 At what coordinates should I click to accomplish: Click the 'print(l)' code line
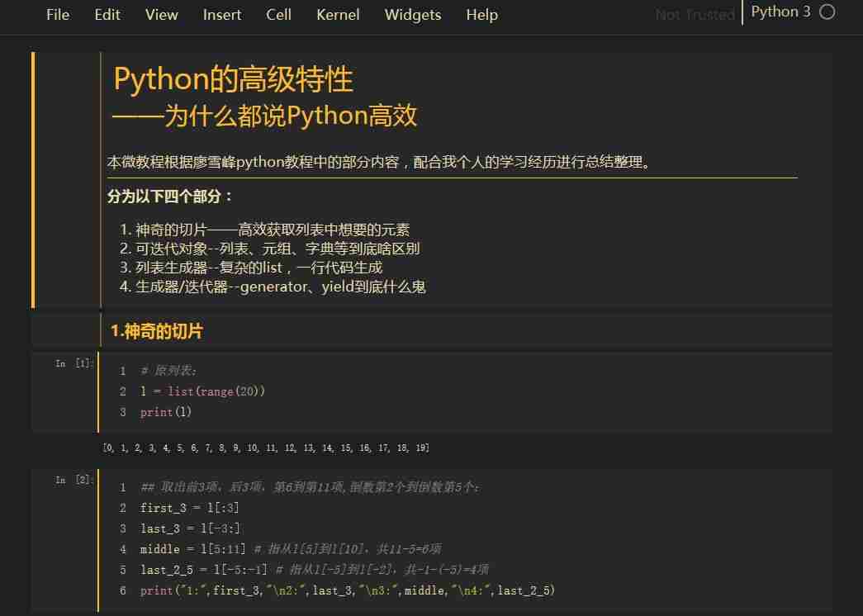(x=166, y=412)
